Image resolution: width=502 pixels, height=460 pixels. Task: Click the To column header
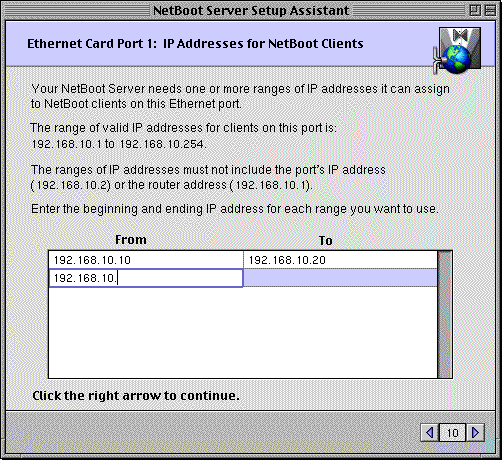[x=326, y=241]
